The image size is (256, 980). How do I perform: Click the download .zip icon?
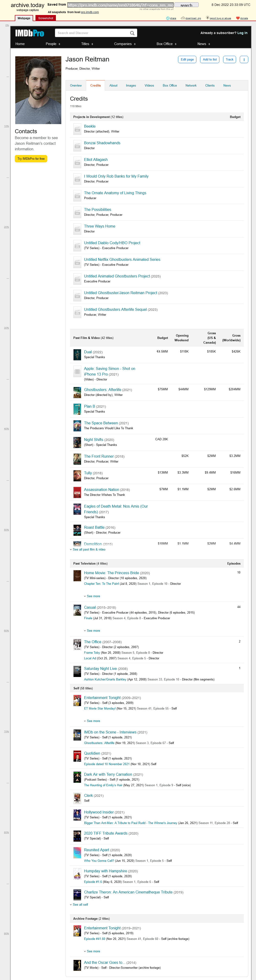(183, 18)
